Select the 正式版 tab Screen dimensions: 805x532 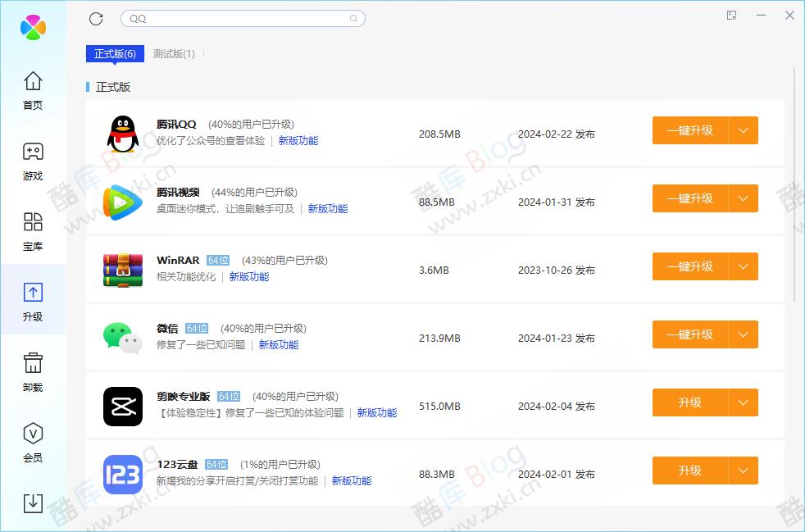click(x=114, y=52)
